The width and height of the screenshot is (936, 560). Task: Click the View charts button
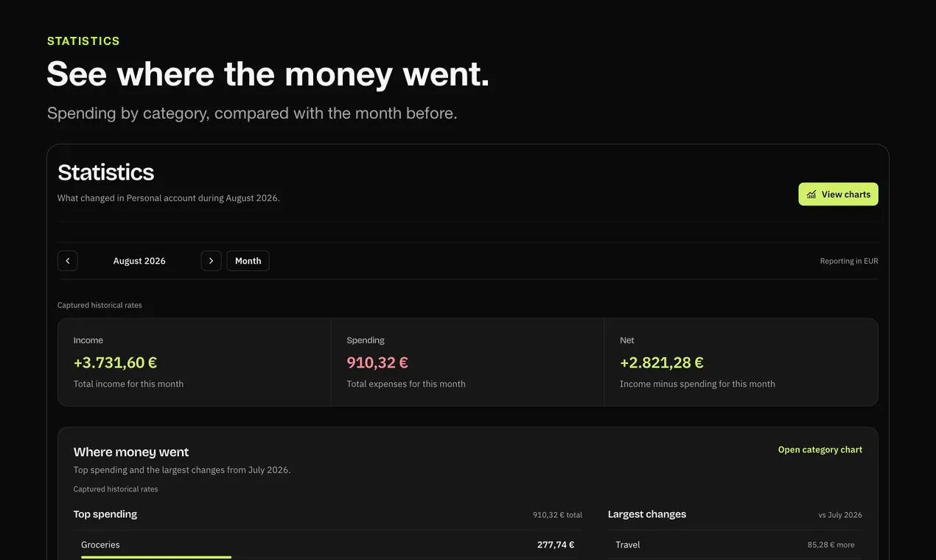(838, 195)
